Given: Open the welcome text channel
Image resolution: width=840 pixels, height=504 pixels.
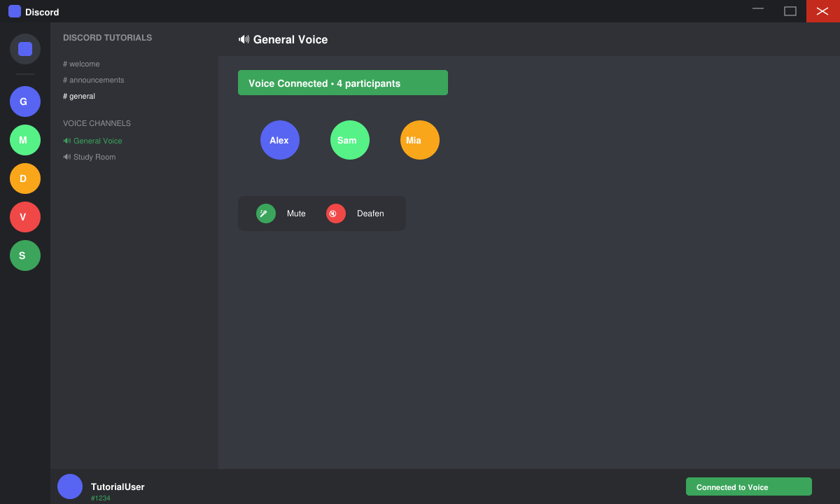Looking at the screenshot, I should point(81,64).
